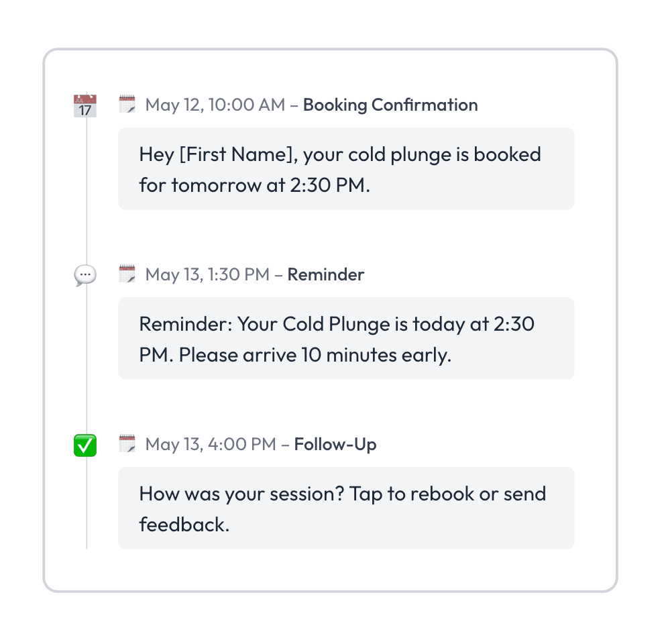Select the Booking Confirmation heading
The width and height of the screenshot is (664, 644).
coord(390,105)
